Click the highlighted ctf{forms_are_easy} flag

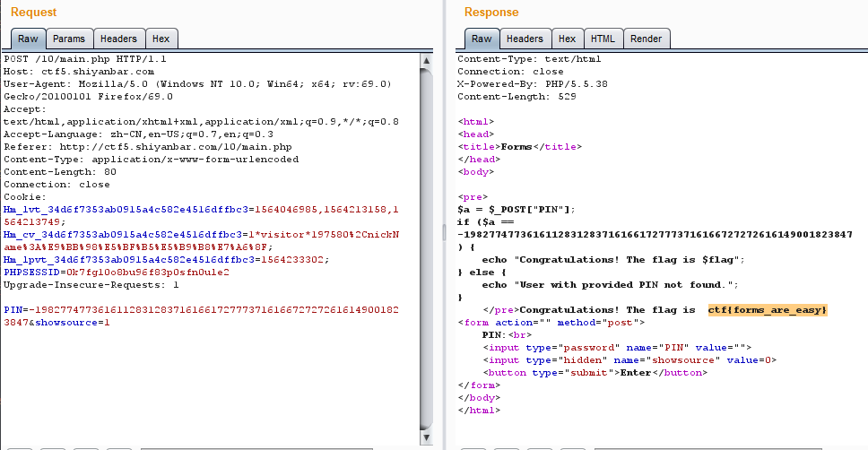pos(768,310)
